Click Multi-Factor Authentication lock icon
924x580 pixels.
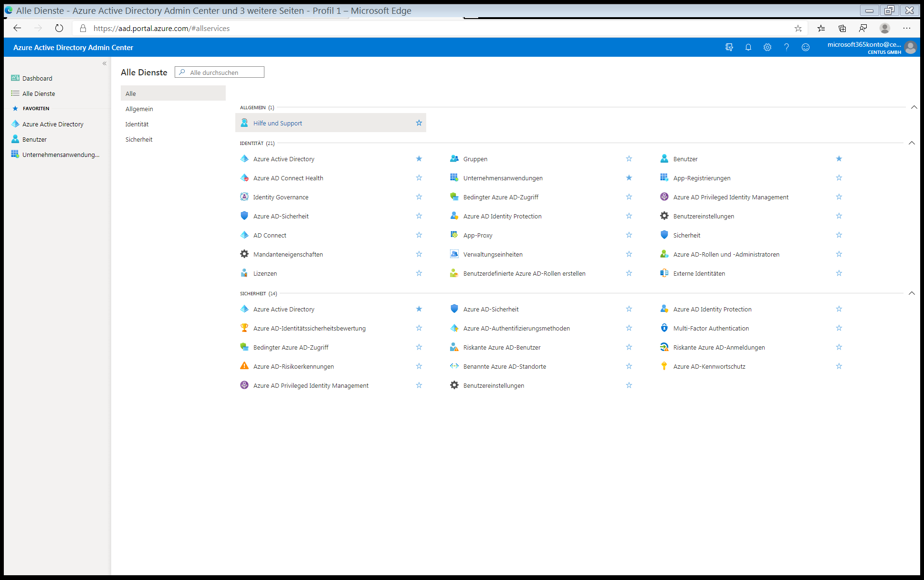pyautogui.click(x=664, y=328)
